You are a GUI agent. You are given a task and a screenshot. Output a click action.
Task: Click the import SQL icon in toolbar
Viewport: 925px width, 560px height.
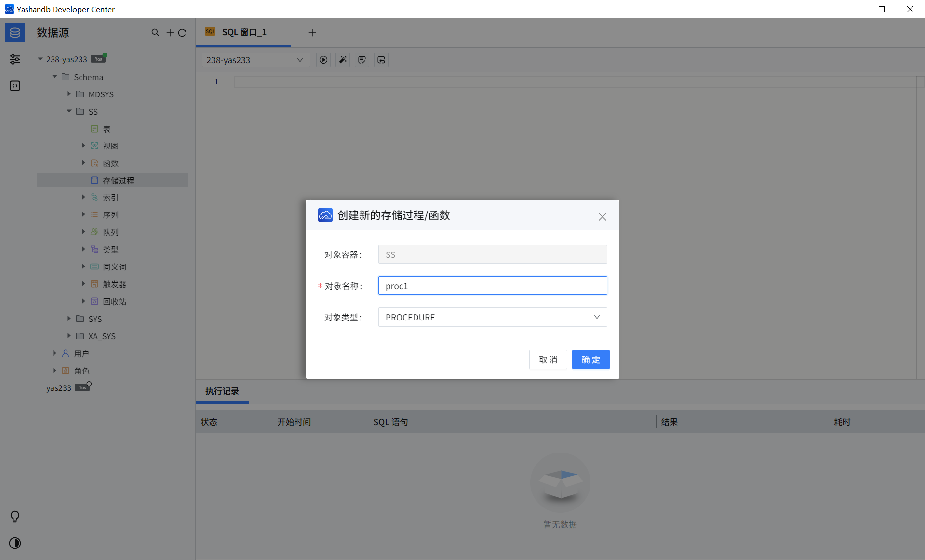coord(381,59)
